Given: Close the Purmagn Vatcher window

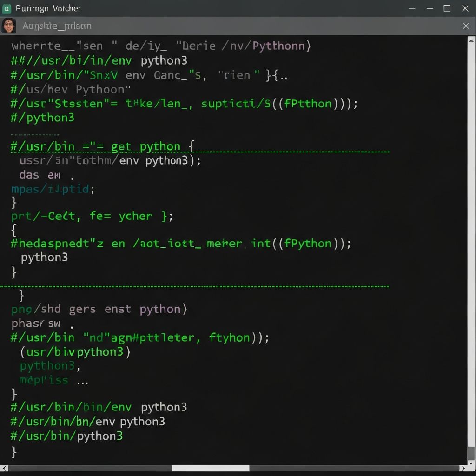Looking at the screenshot, I should [465, 8].
